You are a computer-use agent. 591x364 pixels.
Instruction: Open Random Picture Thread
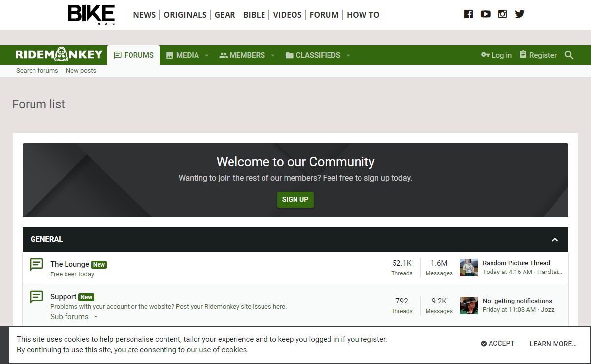(x=516, y=263)
